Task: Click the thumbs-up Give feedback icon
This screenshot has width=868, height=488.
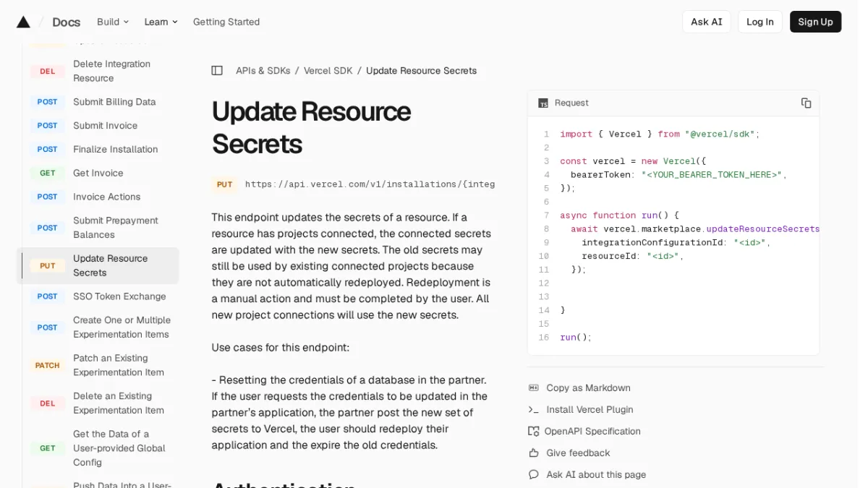Action: pyautogui.click(x=534, y=453)
